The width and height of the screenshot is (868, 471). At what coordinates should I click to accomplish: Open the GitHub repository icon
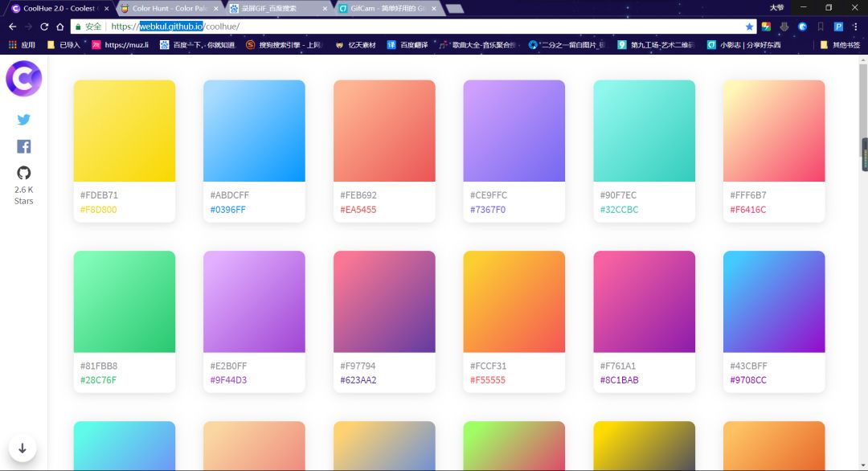tap(24, 173)
